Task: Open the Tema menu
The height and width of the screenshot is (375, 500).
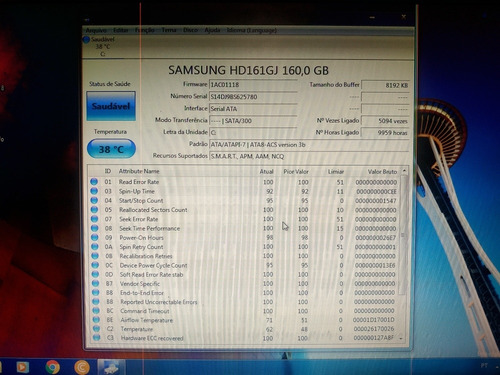Action: (169, 30)
